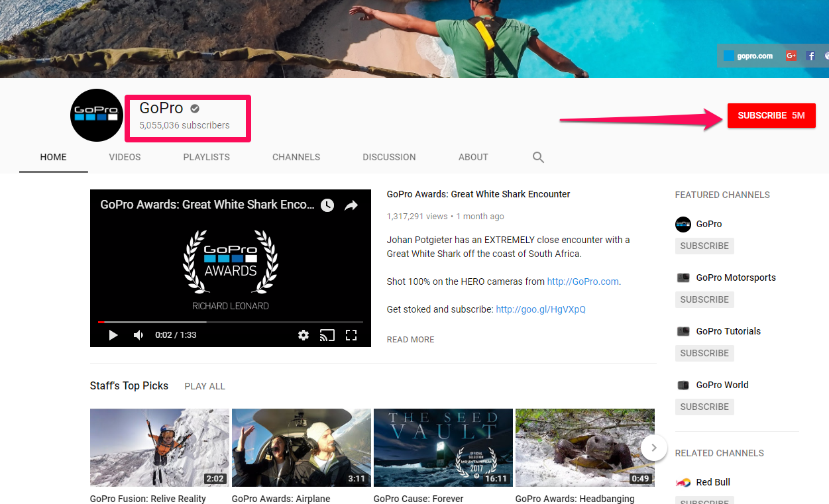Click the GoPro icon under Featured Channels
The image size is (829, 504).
(x=683, y=224)
